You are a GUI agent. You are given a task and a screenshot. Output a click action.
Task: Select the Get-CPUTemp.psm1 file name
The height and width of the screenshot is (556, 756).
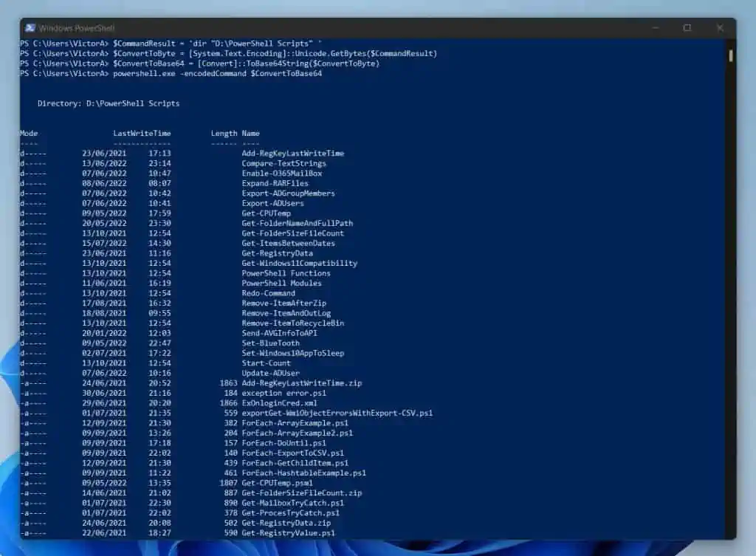tap(278, 483)
